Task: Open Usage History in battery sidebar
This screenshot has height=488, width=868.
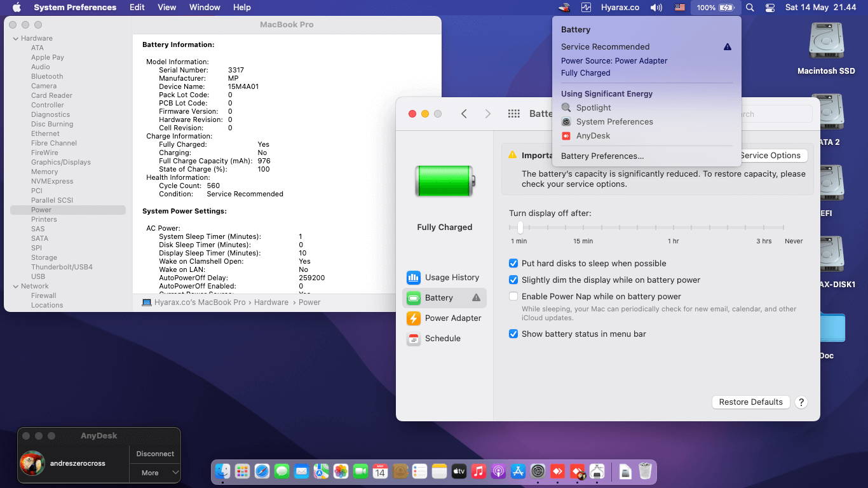Action: point(444,278)
